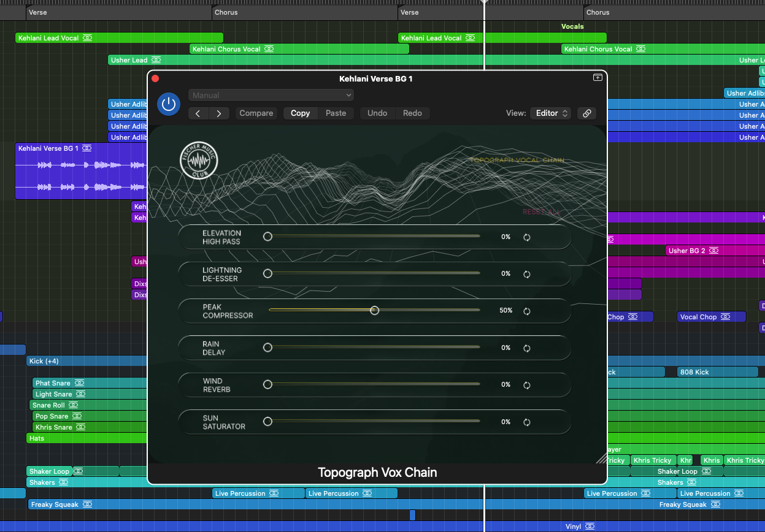Click the second Chorus arrangement marker
The image size is (765, 532).
(674, 12)
